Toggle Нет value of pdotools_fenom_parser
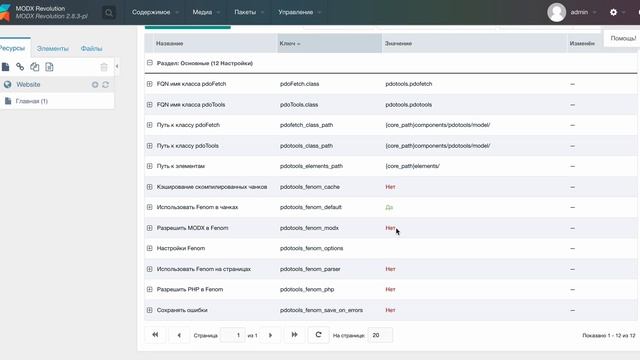The image size is (640, 360). 390,269
